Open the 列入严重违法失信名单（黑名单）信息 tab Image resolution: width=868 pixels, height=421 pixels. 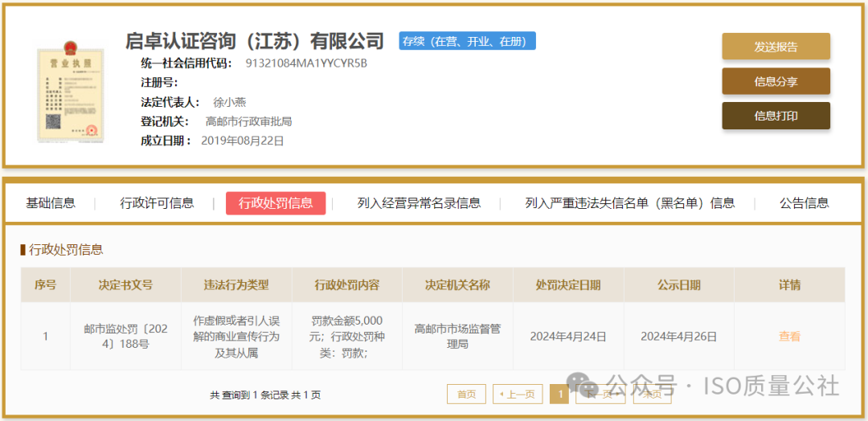630,203
